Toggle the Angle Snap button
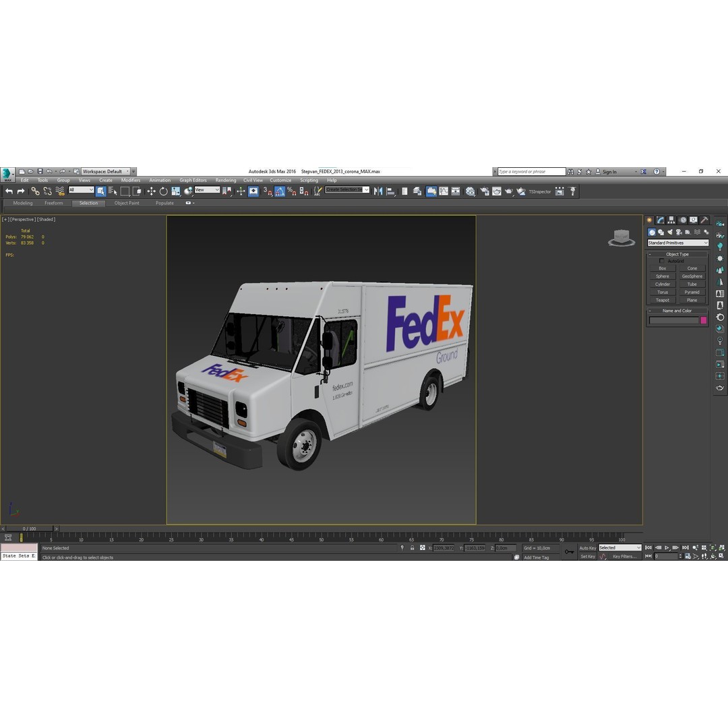This screenshot has height=728, width=728. coord(280,191)
